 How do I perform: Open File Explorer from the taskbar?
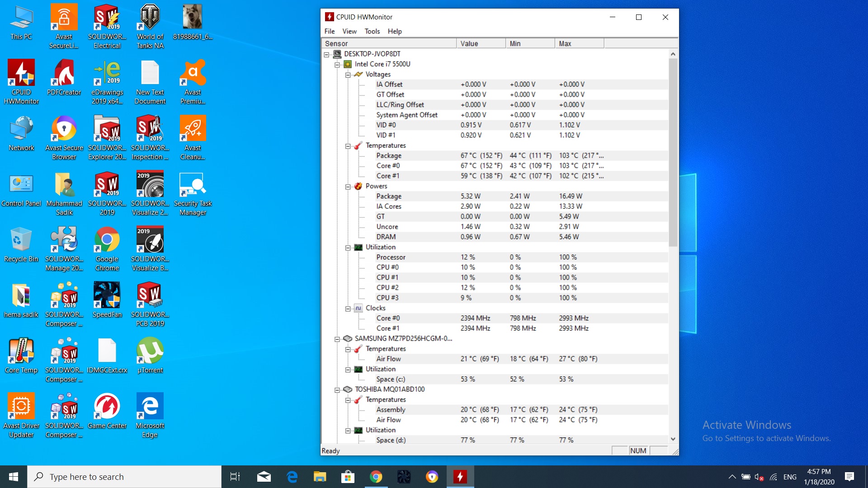tap(320, 477)
